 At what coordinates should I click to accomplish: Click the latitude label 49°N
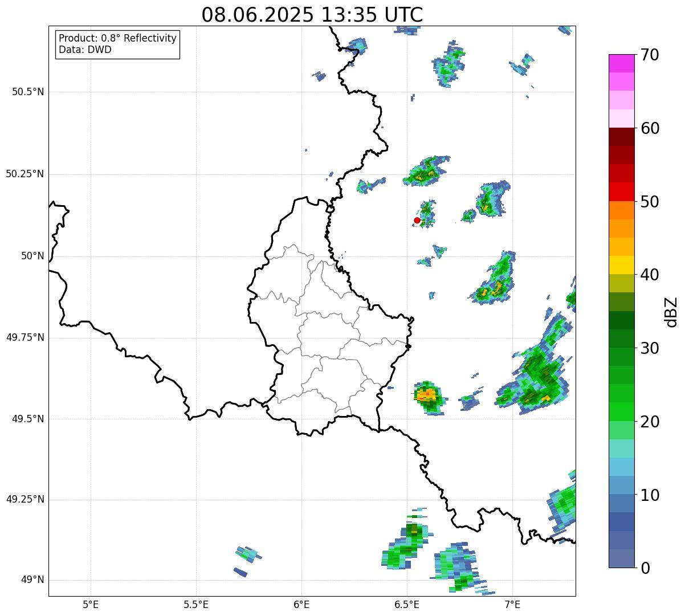(32, 580)
